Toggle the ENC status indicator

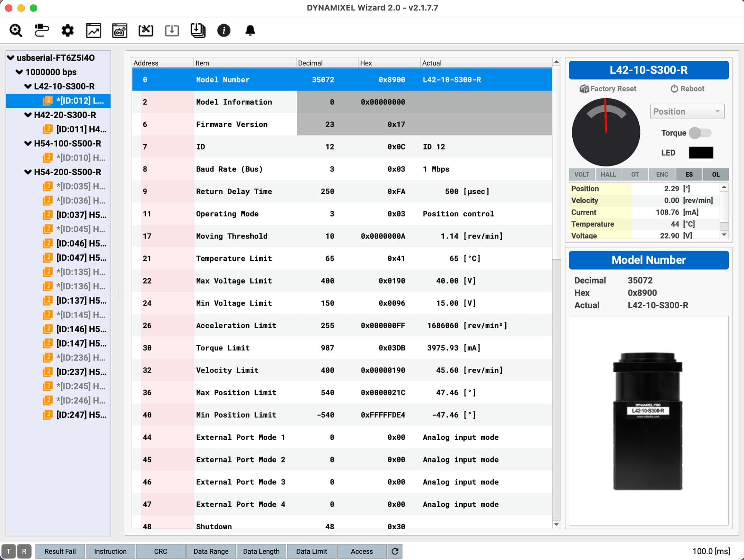662,174
